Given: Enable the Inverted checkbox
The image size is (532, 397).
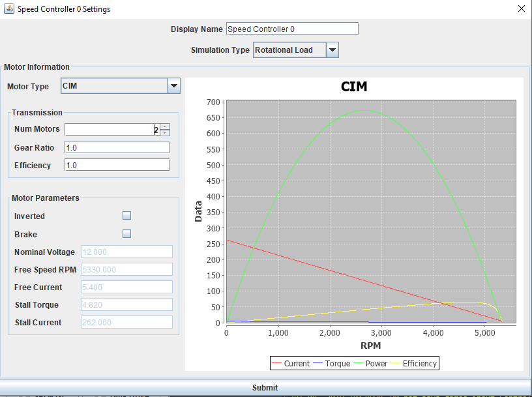Looking at the screenshot, I should click(127, 216).
